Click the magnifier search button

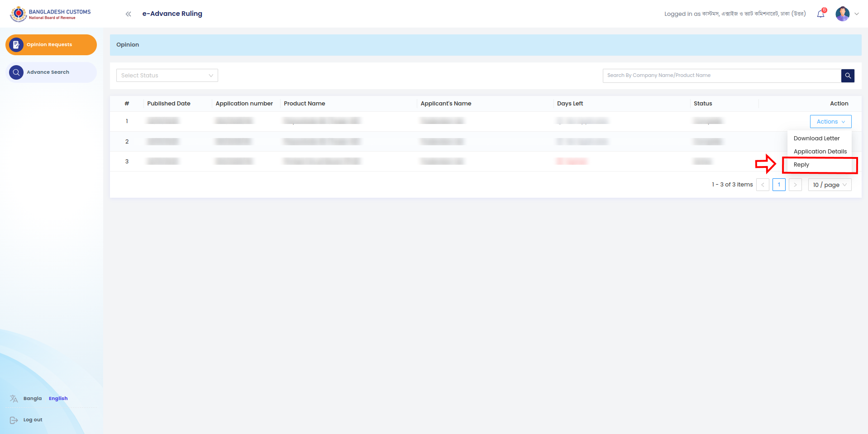click(x=848, y=76)
